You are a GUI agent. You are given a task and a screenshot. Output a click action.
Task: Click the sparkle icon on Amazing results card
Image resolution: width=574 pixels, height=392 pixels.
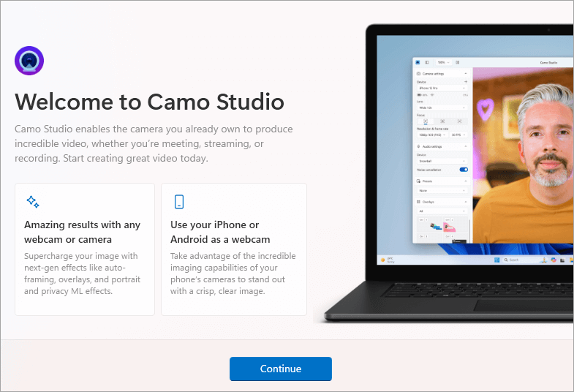pyautogui.click(x=33, y=202)
